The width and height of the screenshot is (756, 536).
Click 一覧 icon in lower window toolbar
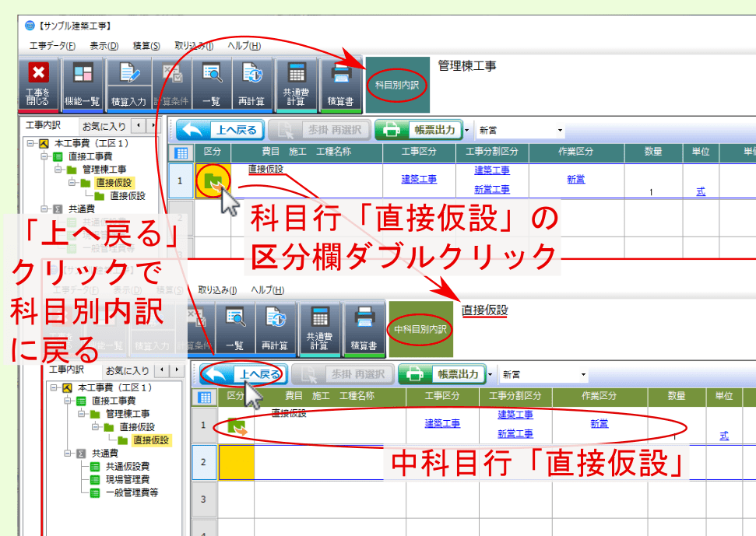pyautogui.click(x=235, y=328)
